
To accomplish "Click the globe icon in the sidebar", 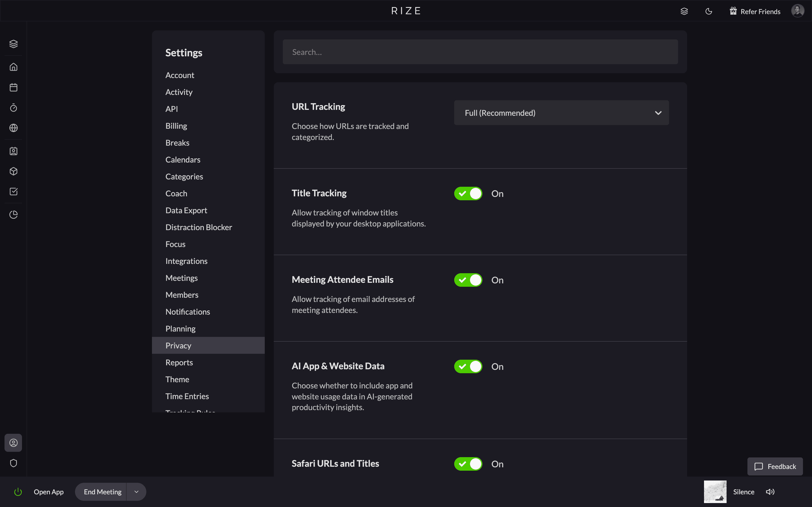I will tap(14, 128).
